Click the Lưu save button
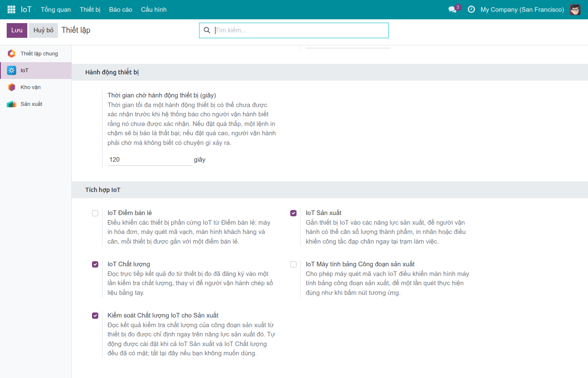 coord(17,30)
